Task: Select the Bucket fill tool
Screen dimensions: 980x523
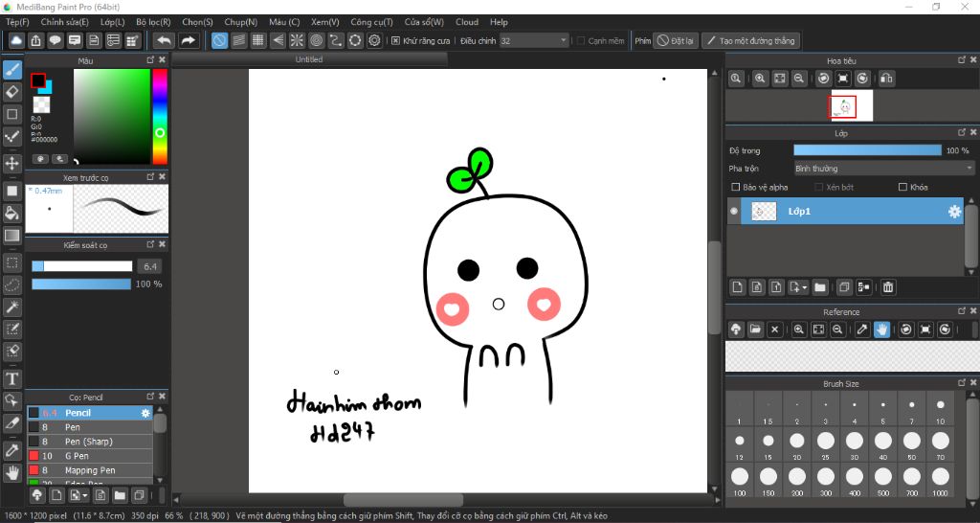Action: (12, 212)
